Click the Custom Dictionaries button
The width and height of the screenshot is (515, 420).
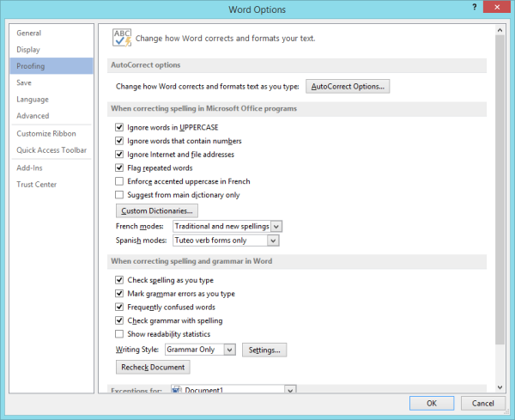(x=157, y=210)
